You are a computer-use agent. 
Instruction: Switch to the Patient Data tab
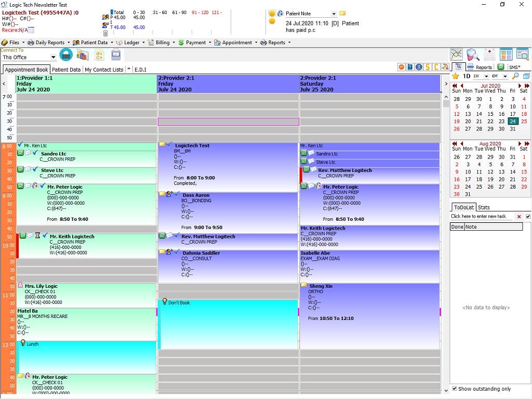(x=66, y=69)
